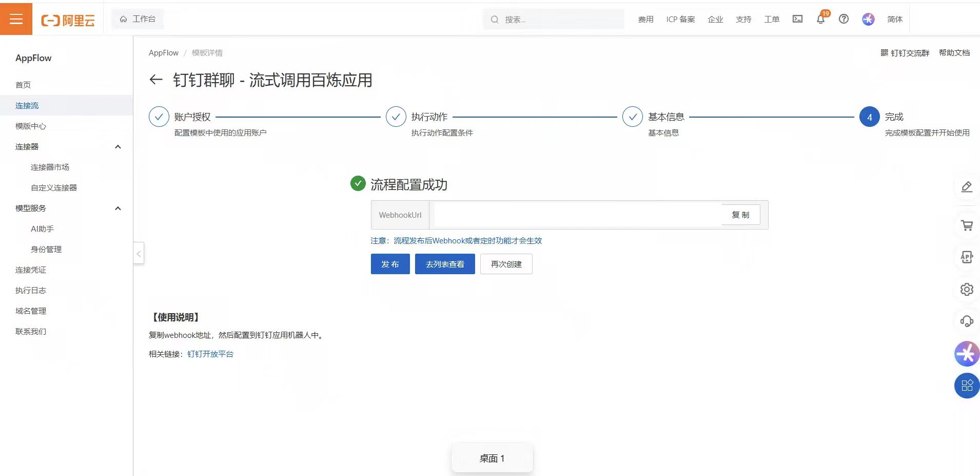Open the help question mark icon
The image size is (980, 476).
point(844,19)
